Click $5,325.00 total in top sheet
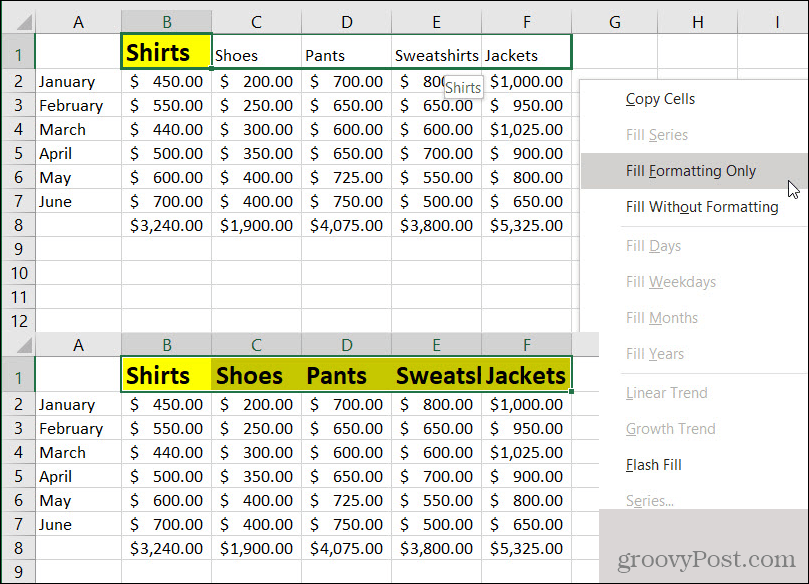This screenshot has height=584, width=809. click(x=526, y=225)
